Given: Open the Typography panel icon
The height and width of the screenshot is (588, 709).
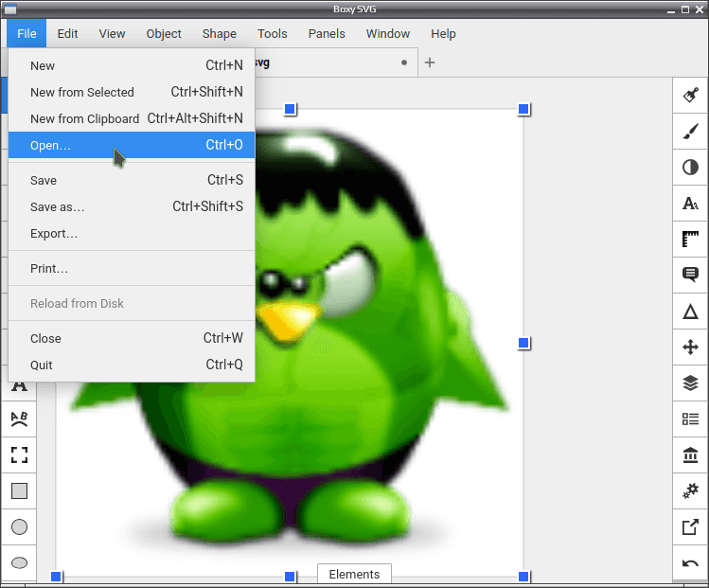Looking at the screenshot, I should (690, 203).
